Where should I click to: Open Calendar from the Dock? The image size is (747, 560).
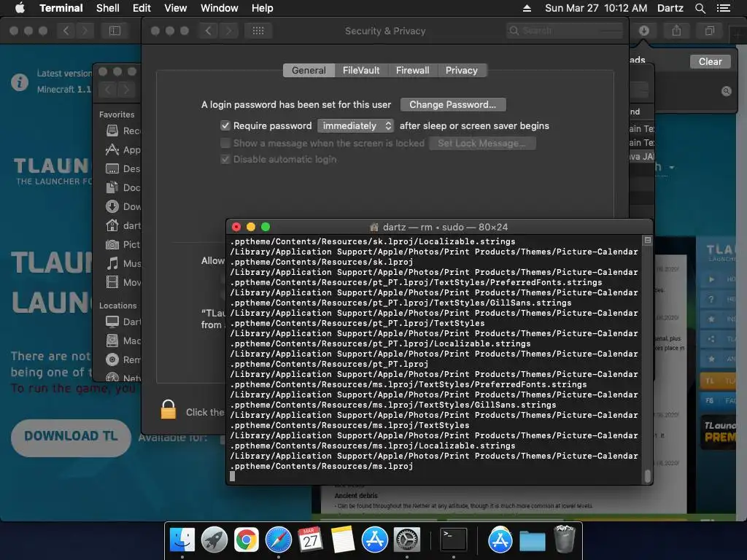point(311,540)
